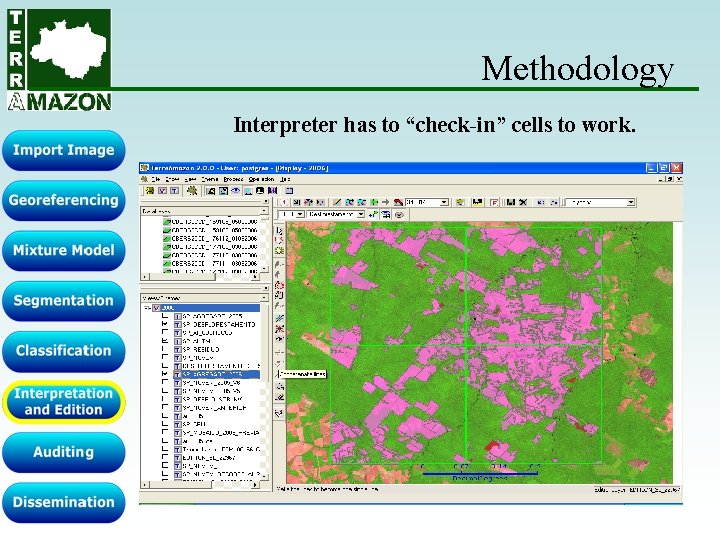Viewport: 720px width, 540px height.
Task: Click the red circle tool in vertical toolbar
Action: click(x=279, y=286)
